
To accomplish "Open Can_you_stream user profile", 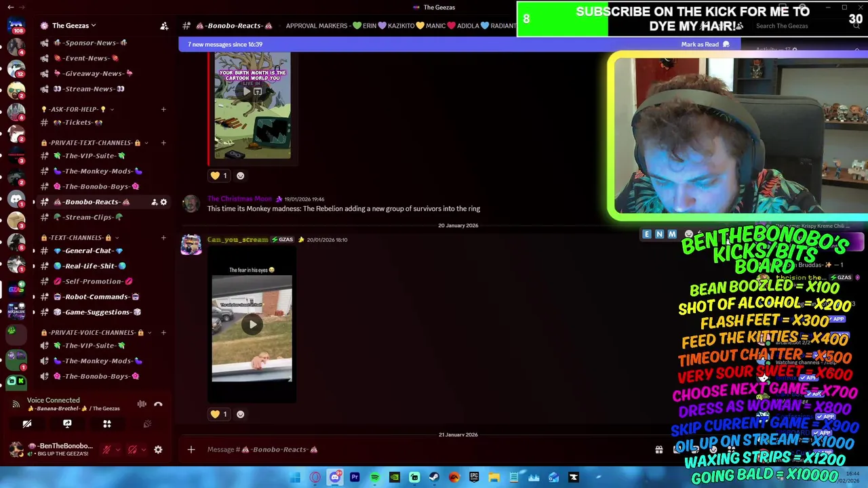I will [237, 239].
